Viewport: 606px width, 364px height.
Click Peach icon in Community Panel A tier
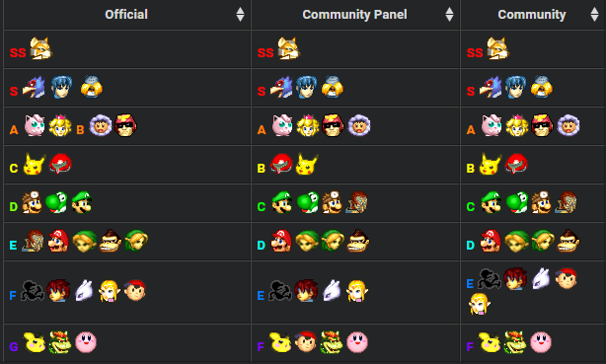(307, 125)
